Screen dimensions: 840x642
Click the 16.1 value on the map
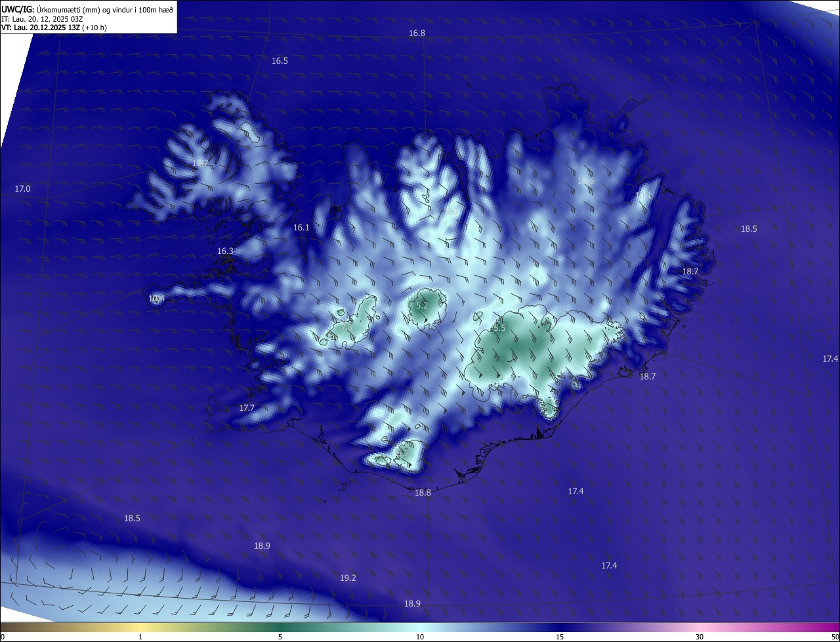click(x=301, y=228)
